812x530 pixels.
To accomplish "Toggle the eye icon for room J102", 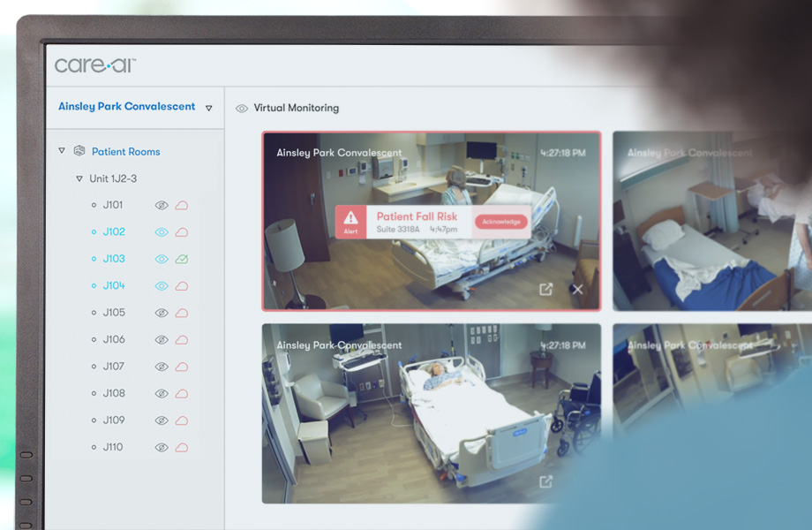I will (162, 232).
